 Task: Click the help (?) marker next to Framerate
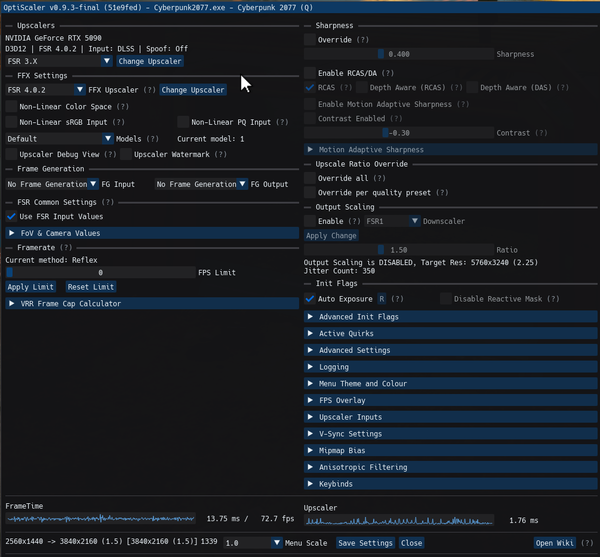point(66,248)
